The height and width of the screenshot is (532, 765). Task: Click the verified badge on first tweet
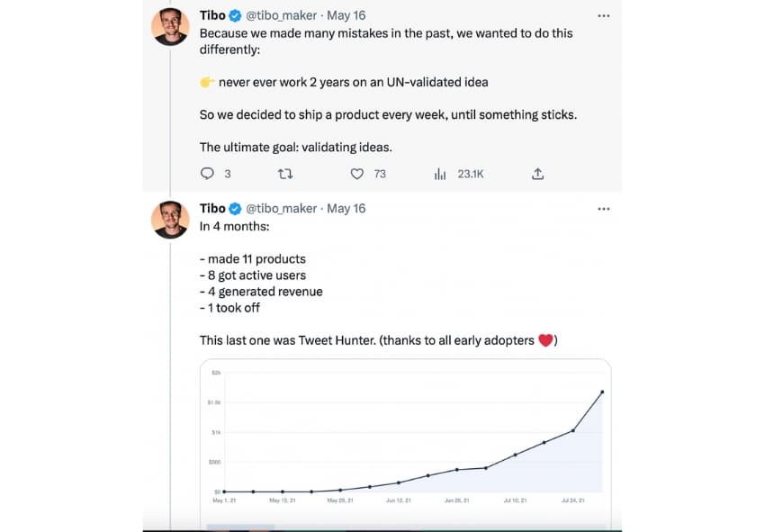[236, 15]
